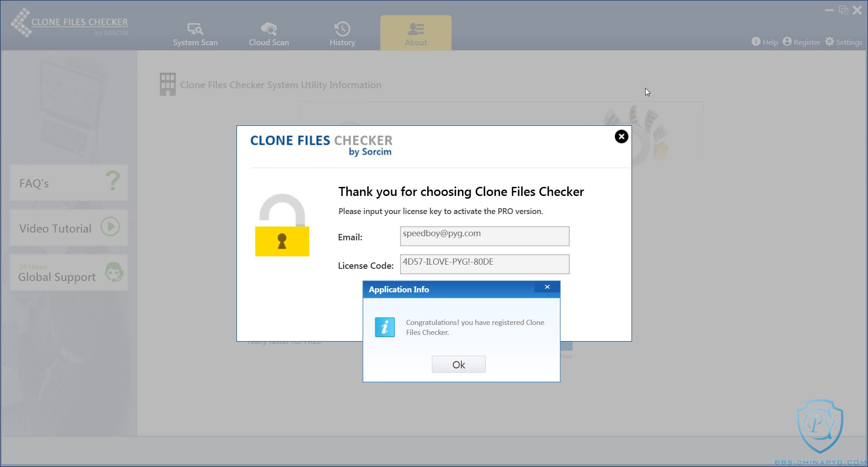Click the Email input field
The height and width of the screenshot is (467, 868).
[x=484, y=236]
